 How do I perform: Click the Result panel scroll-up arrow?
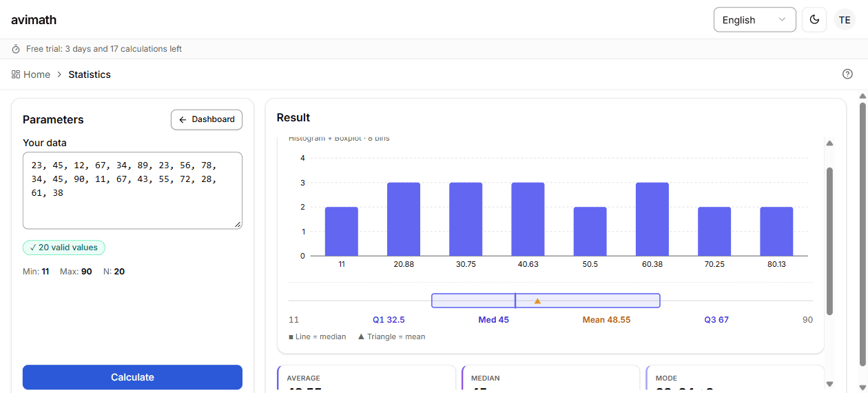829,143
